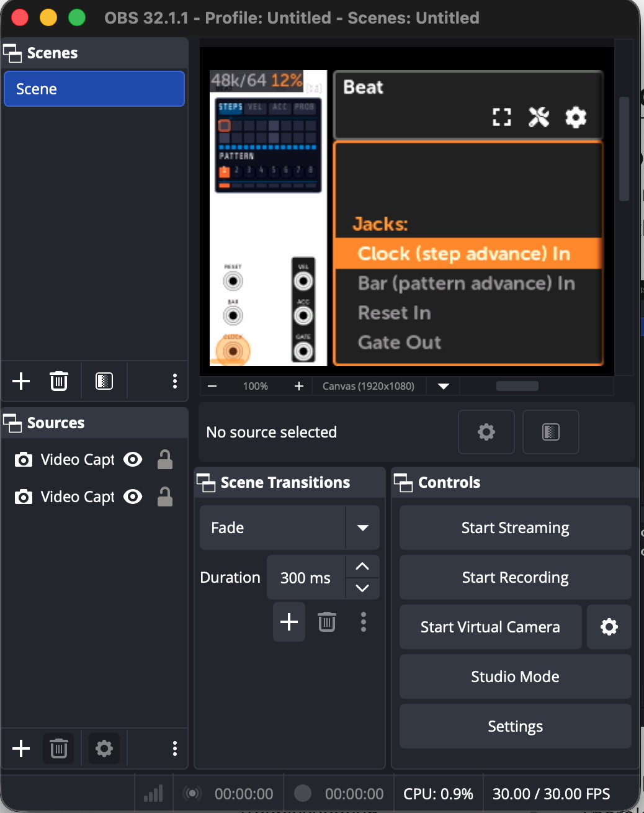
Task: Add a new source with plus icon
Action: (21, 748)
